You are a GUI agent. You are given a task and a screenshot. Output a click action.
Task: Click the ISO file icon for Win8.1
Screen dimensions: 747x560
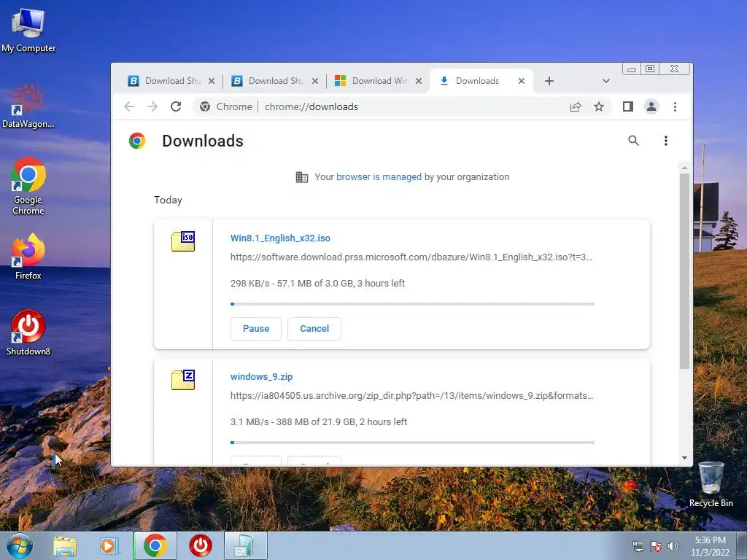click(183, 241)
